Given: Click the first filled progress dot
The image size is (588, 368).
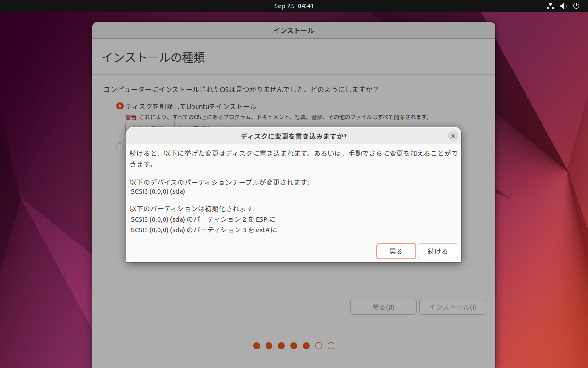Looking at the screenshot, I should point(257,345).
